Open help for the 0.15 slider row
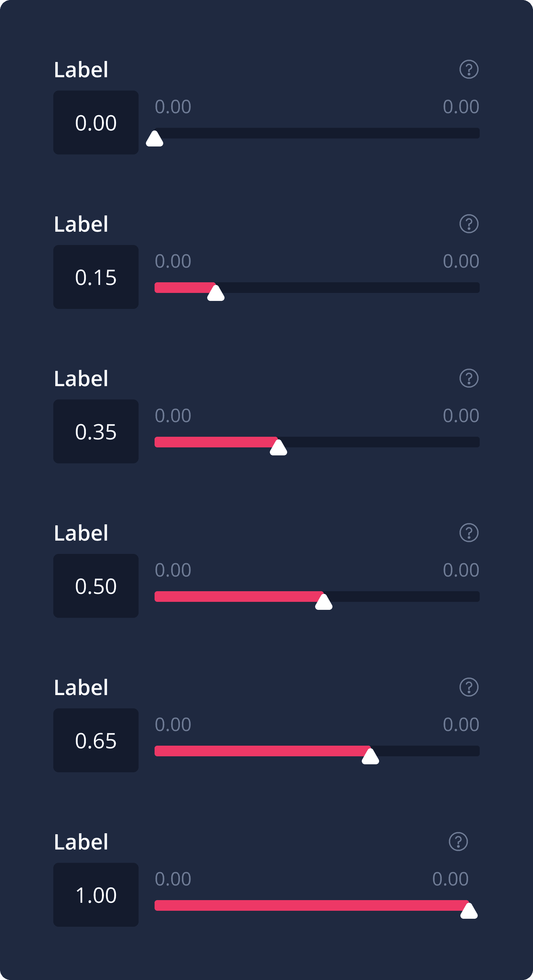This screenshot has width=533, height=980. click(469, 224)
